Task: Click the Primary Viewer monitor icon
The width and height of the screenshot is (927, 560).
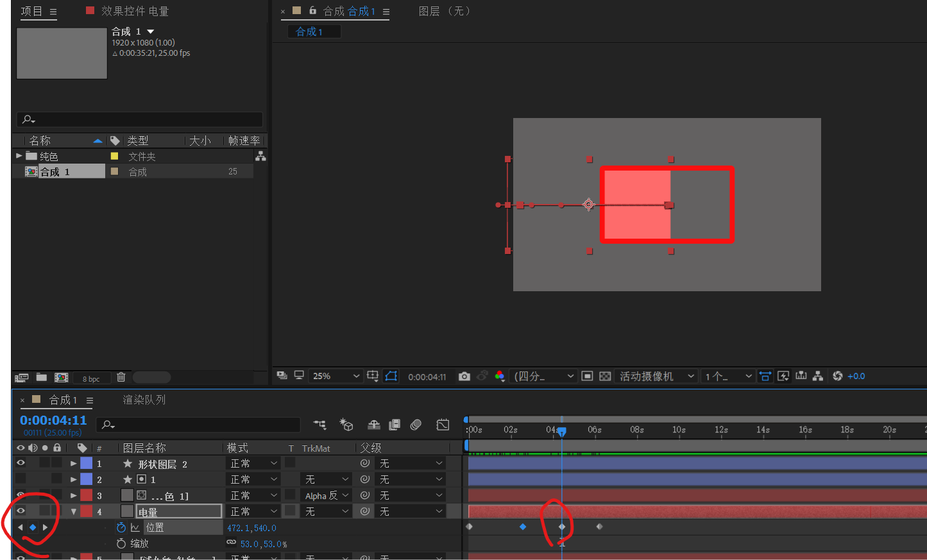Action: pos(299,375)
